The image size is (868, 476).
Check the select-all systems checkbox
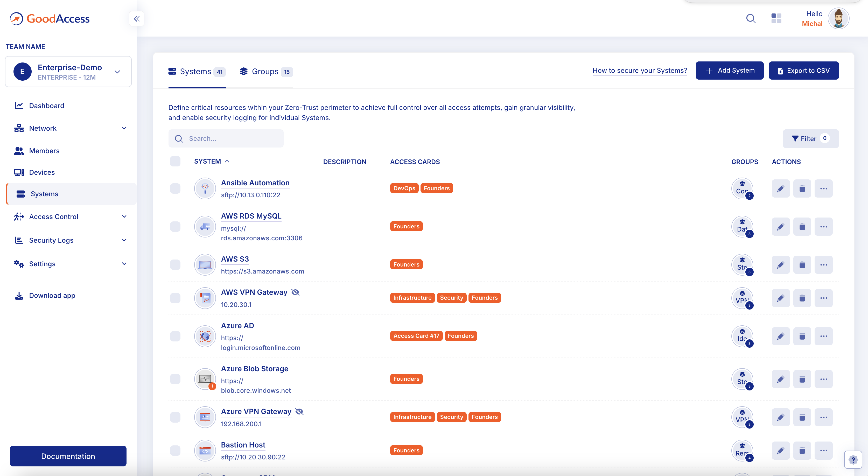coord(175,161)
